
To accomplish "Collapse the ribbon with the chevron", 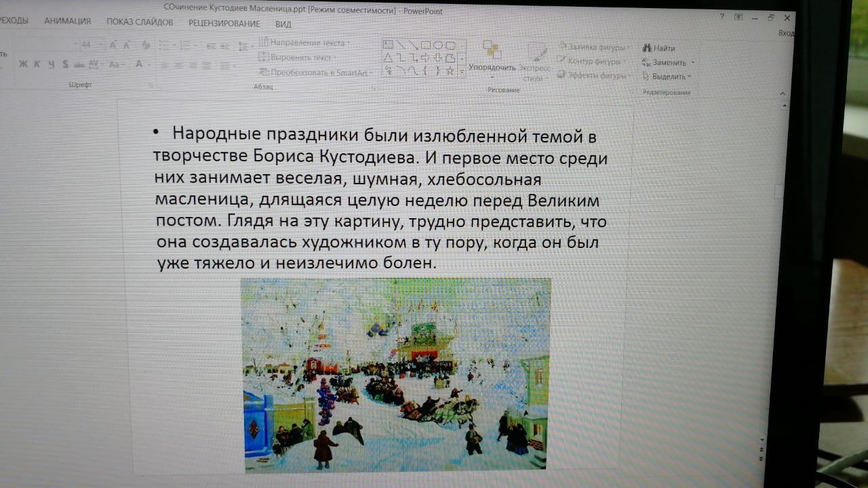I will click(783, 94).
